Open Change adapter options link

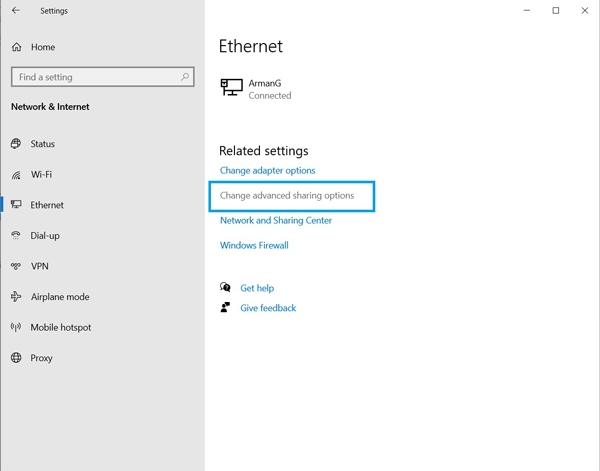click(267, 171)
